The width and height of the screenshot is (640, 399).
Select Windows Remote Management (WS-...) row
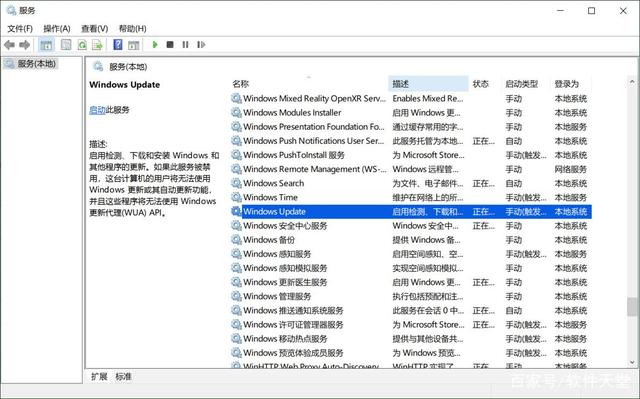point(411,169)
